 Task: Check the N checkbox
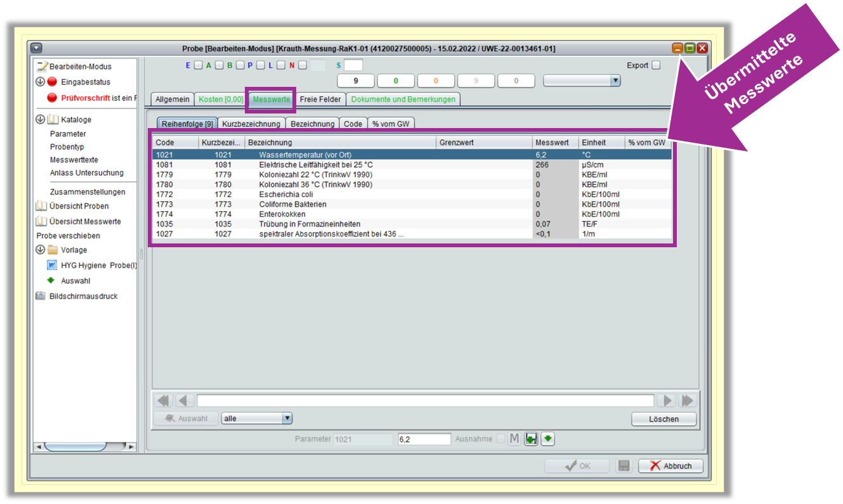[x=303, y=65]
